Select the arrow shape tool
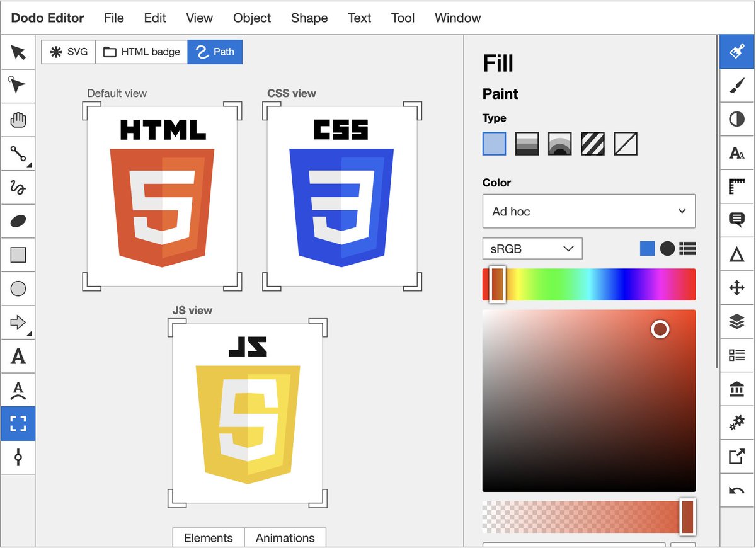This screenshot has width=756, height=548. coord(18,323)
